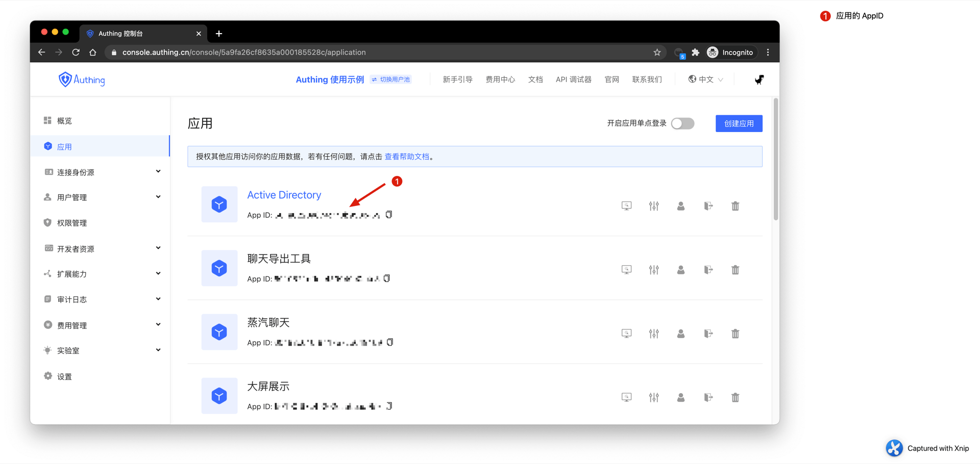This screenshot has height=464, width=980.
Task: Delete the 蒸汽聊天 application
Action: pos(735,333)
